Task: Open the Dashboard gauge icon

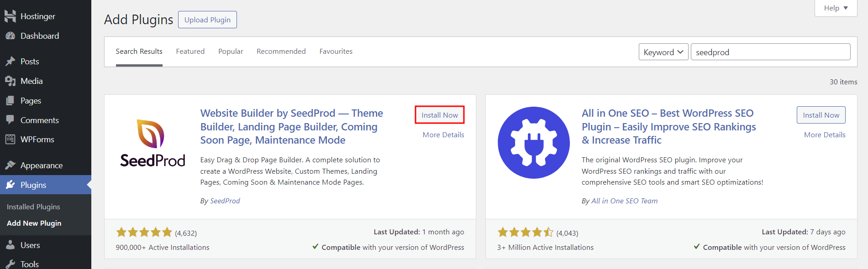Action: coord(10,36)
